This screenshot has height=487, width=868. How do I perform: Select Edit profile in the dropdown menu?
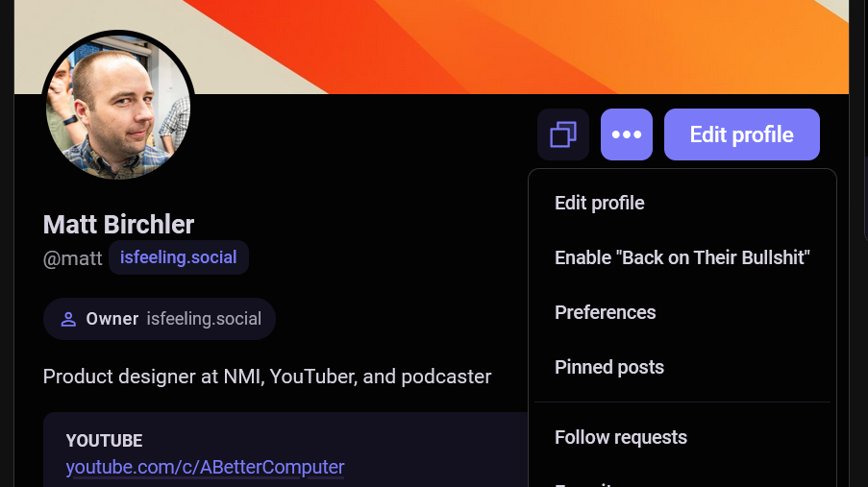(600, 204)
